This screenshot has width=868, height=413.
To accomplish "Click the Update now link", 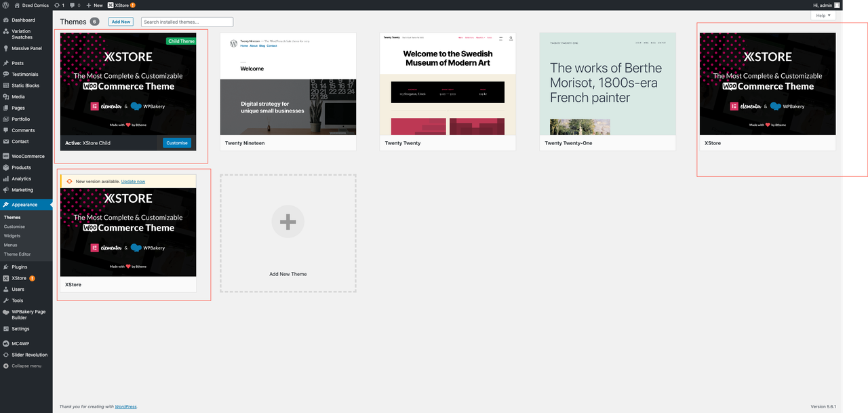I will (133, 181).
